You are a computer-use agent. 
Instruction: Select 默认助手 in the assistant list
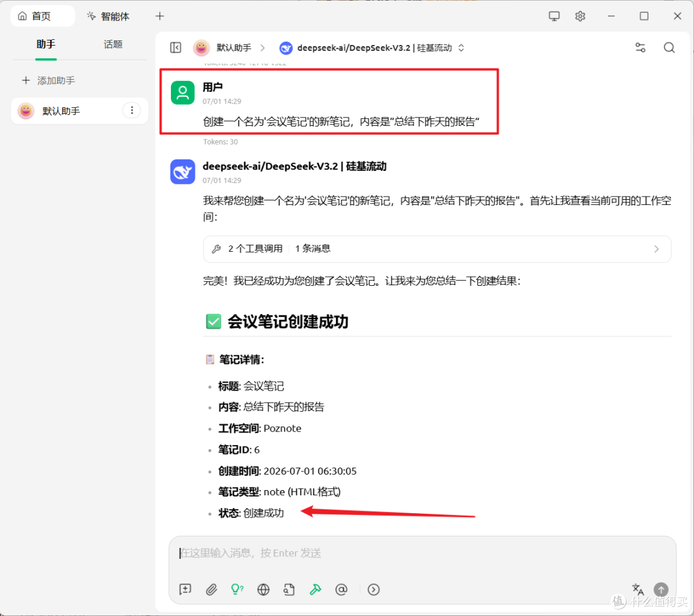click(x=80, y=110)
